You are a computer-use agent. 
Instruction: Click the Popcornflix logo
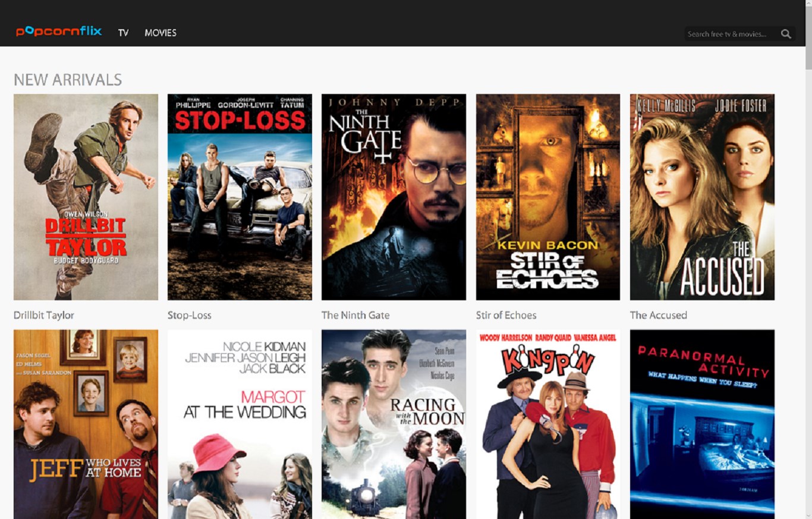tap(59, 32)
